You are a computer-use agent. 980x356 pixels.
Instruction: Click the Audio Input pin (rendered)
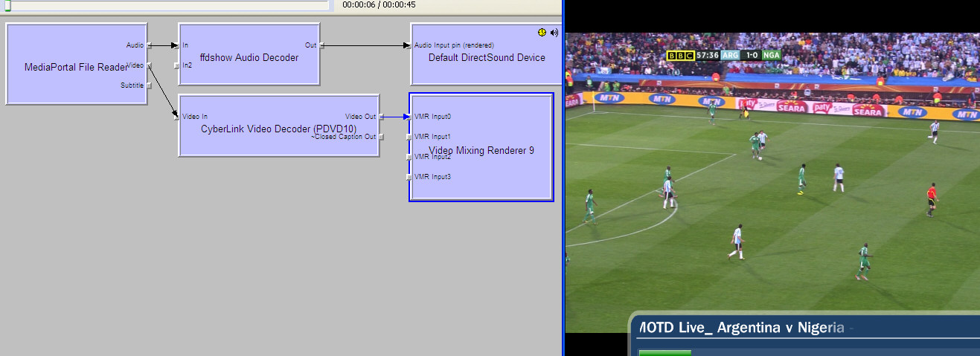[x=409, y=45]
